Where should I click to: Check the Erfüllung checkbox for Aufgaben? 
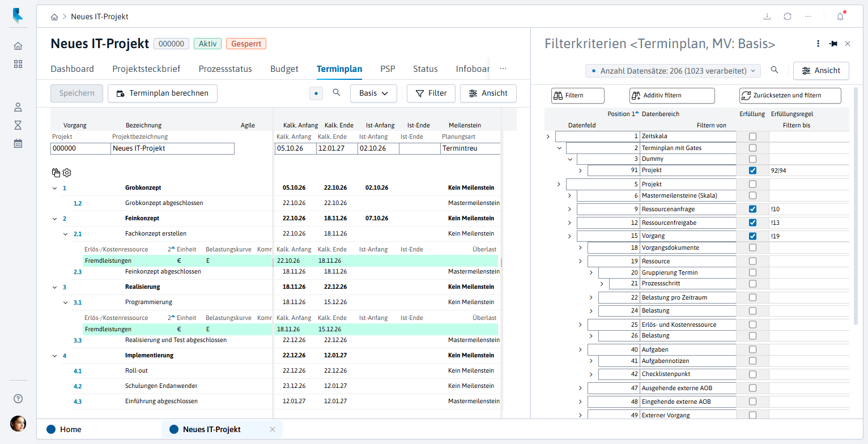(752, 349)
